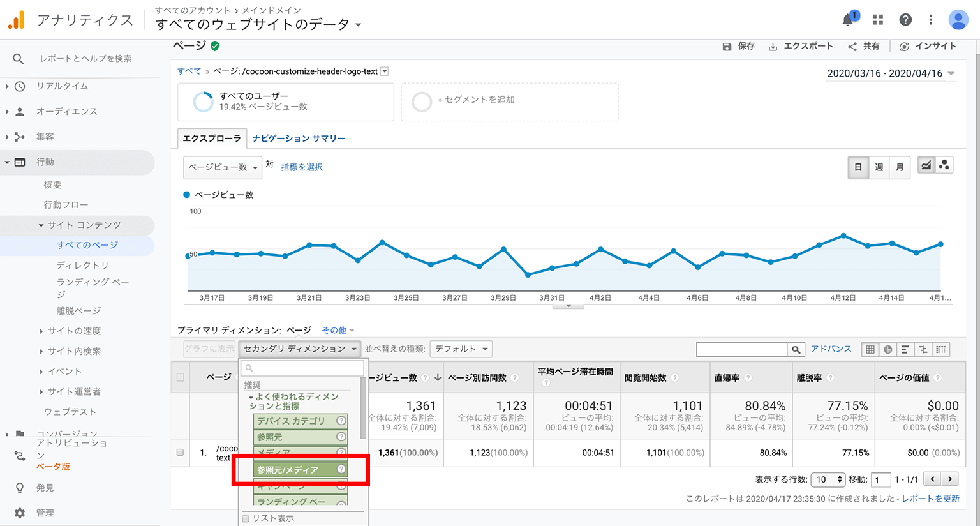Viewport: 980px width, 526px height.
Task: Open the Google apps grid icon
Action: (x=878, y=20)
